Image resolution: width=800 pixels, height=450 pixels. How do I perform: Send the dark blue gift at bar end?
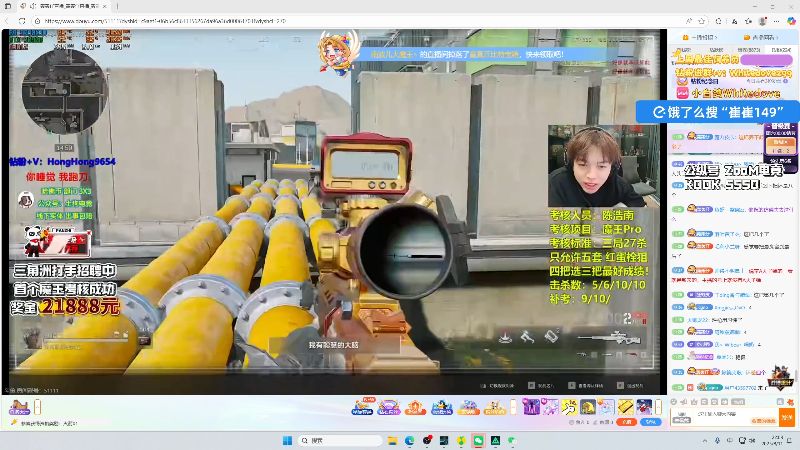click(x=644, y=407)
